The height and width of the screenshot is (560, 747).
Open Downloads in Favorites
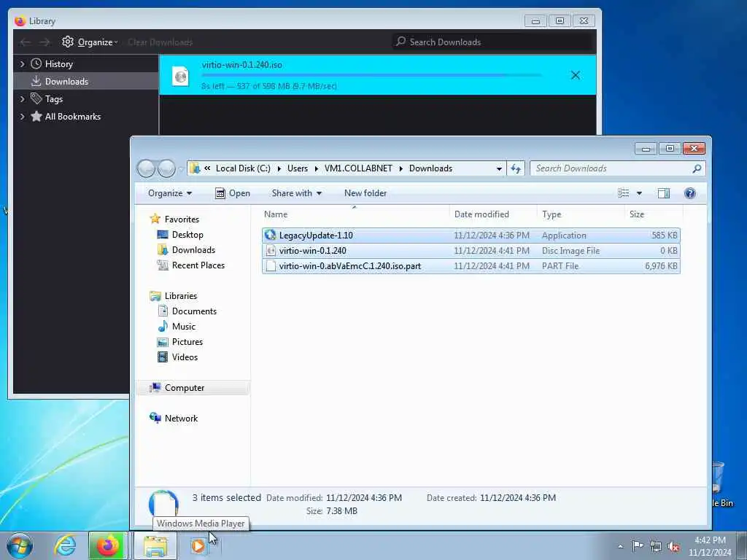pos(193,250)
